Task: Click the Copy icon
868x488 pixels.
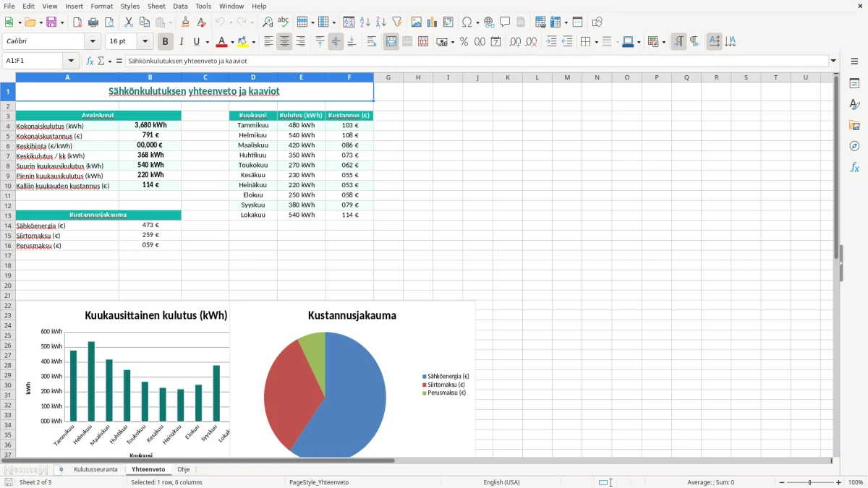Action: click(145, 22)
